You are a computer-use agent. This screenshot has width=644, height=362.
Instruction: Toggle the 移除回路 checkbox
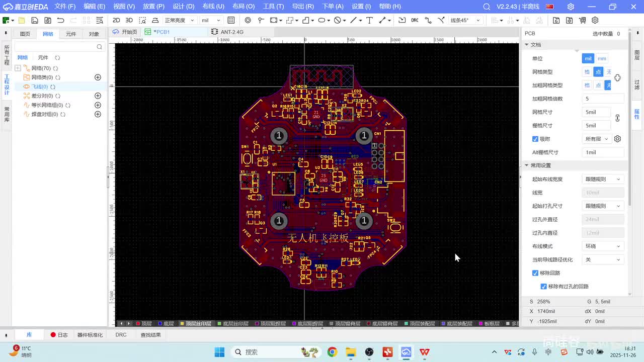[535, 273]
